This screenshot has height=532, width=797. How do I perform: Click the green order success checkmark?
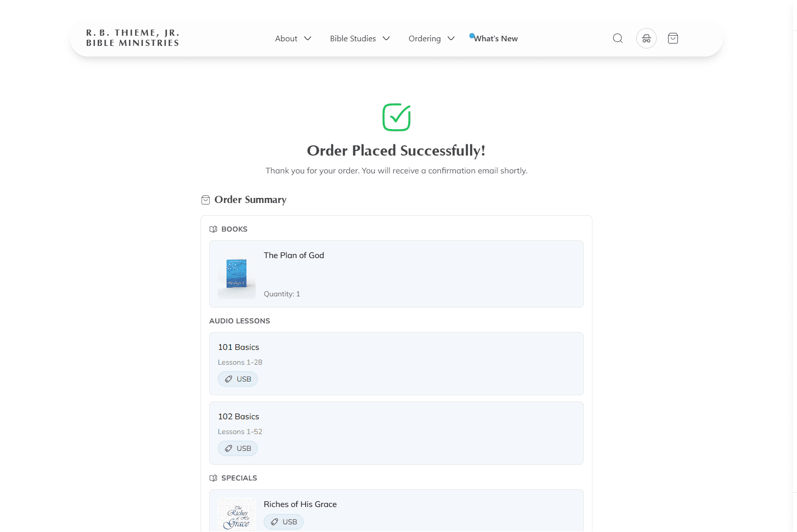[396, 117]
